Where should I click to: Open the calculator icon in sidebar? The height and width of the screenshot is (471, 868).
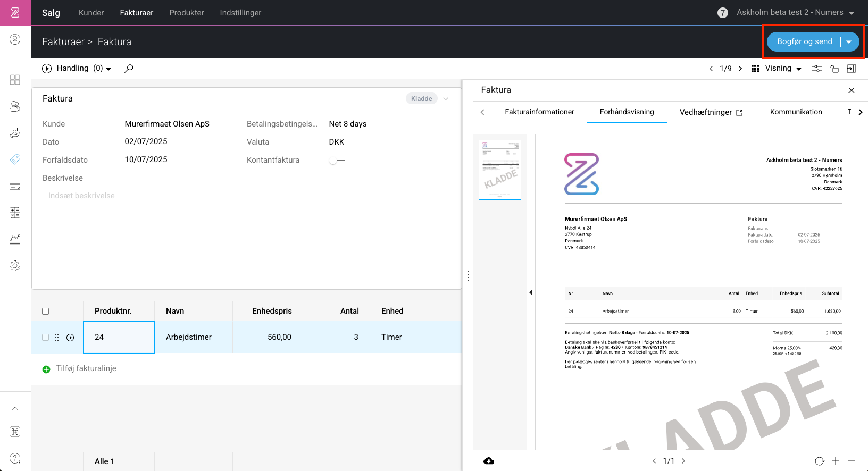(15, 213)
